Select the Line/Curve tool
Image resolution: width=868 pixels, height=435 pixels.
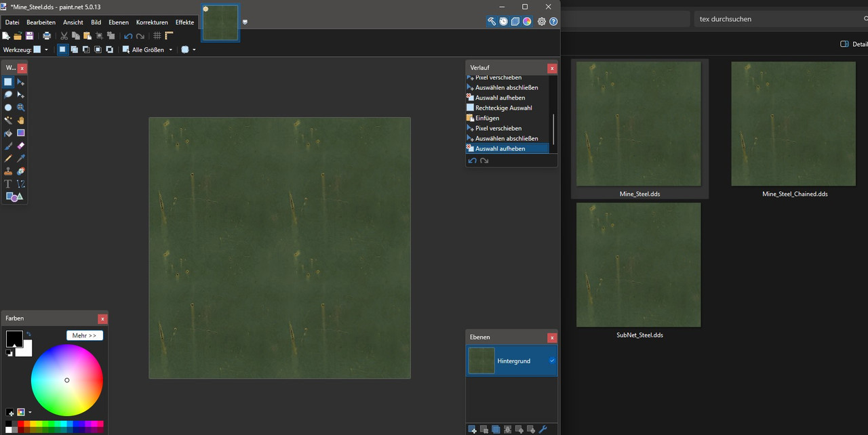(21, 184)
